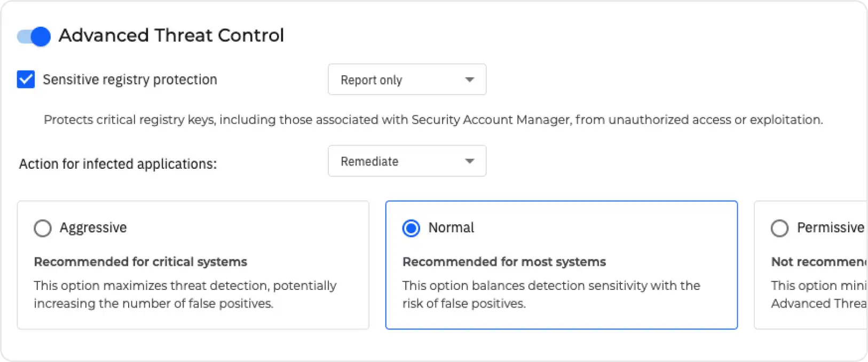The image size is (868, 362).
Task: Click the 'Protects critical registry keys' description
Action: point(433,120)
